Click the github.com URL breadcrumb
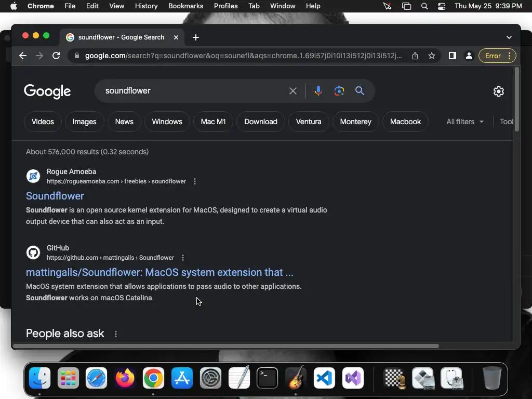Viewport: 532px width, 399px height. pos(110,258)
